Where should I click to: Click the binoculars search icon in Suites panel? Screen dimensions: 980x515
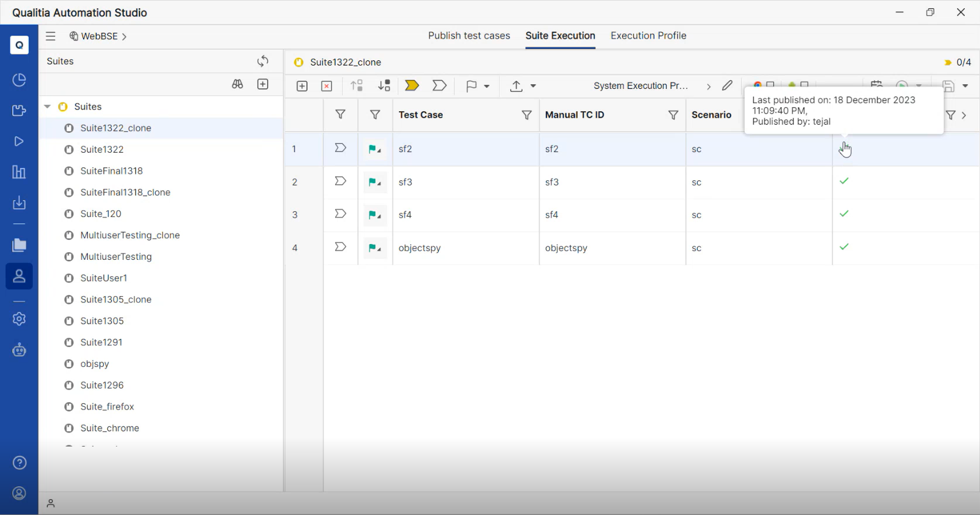[x=237, y=84]
